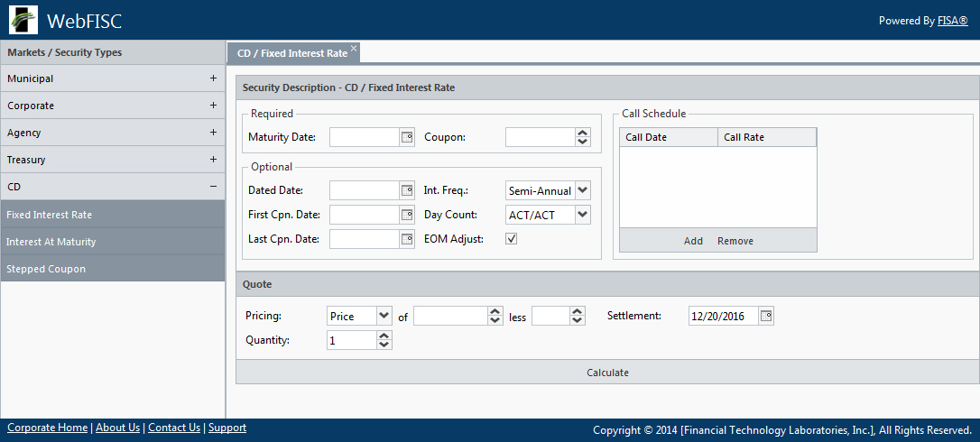Open the Pricing type dropdown

coord(384,316)
